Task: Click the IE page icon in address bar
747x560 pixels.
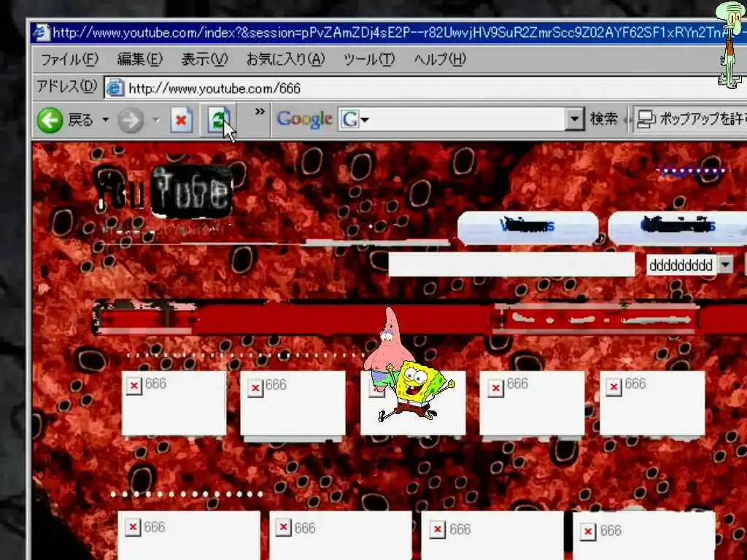Action: coord(115,88)
